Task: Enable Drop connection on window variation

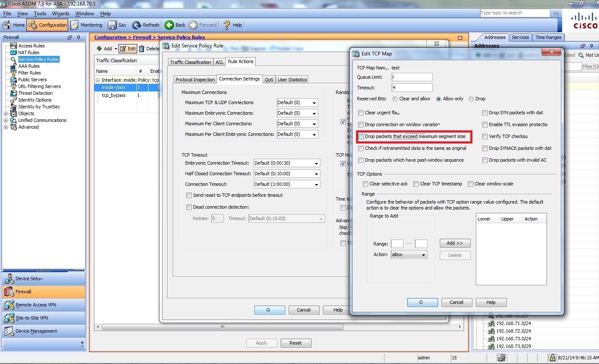Action: (x=361, y=124)
